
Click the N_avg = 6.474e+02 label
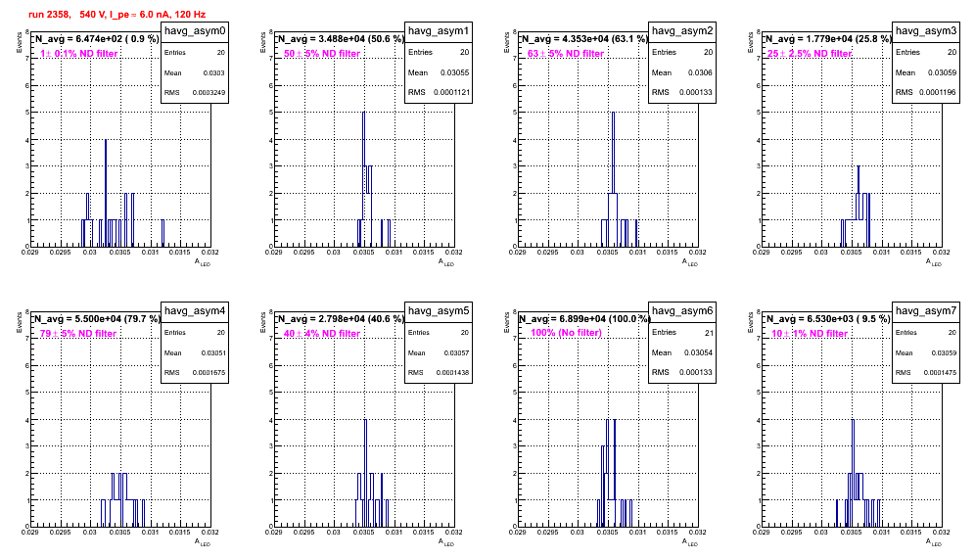coord(96,38)
